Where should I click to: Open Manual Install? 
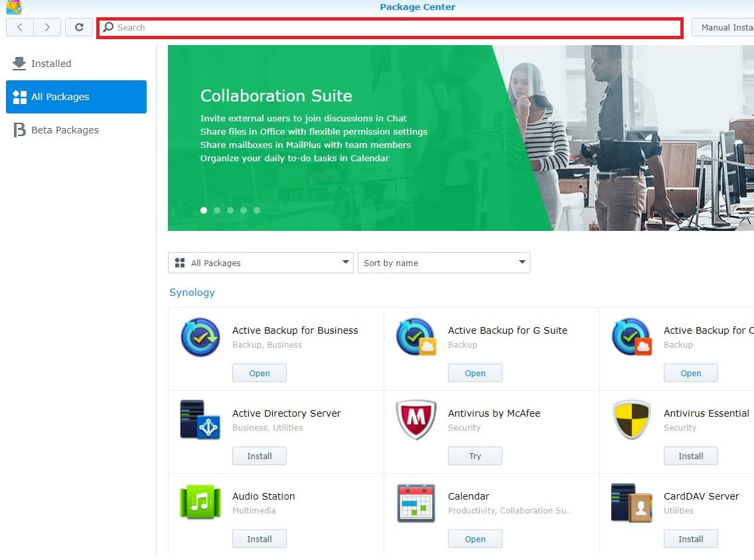tap(723, 27)
